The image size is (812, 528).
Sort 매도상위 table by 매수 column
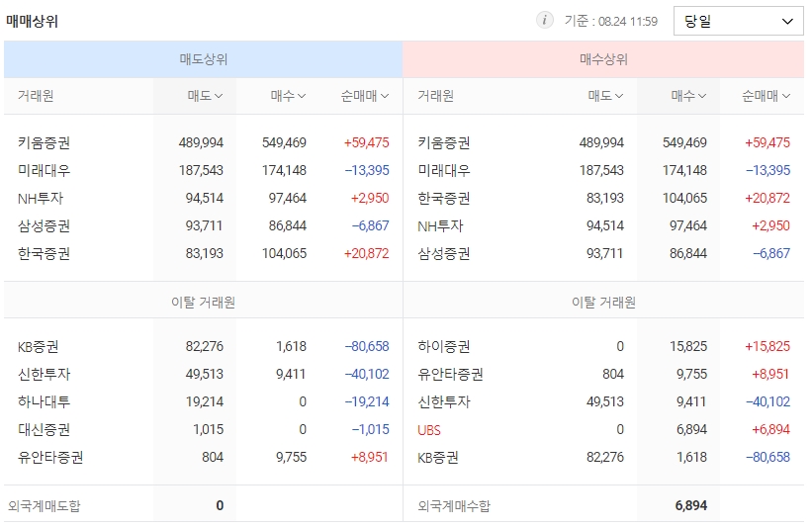(288, 96)
